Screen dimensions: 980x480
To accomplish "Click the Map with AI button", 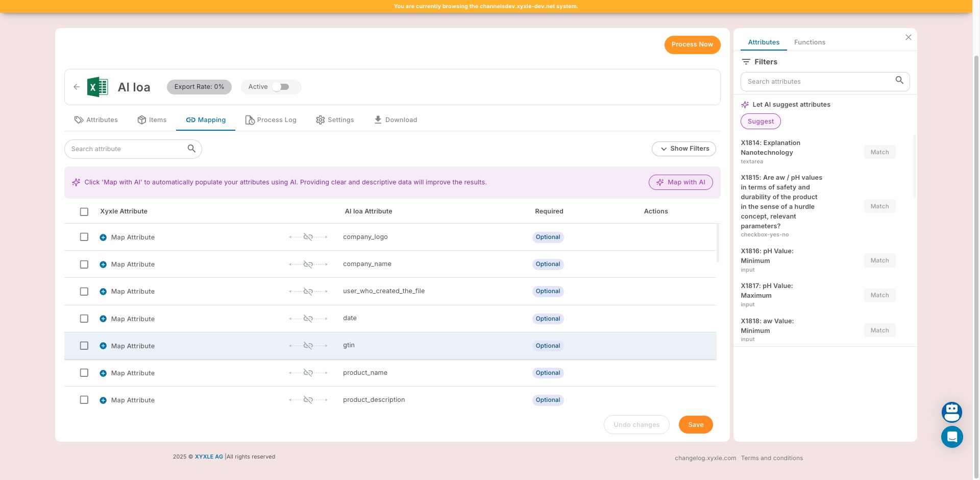I will tap(681, 182).
